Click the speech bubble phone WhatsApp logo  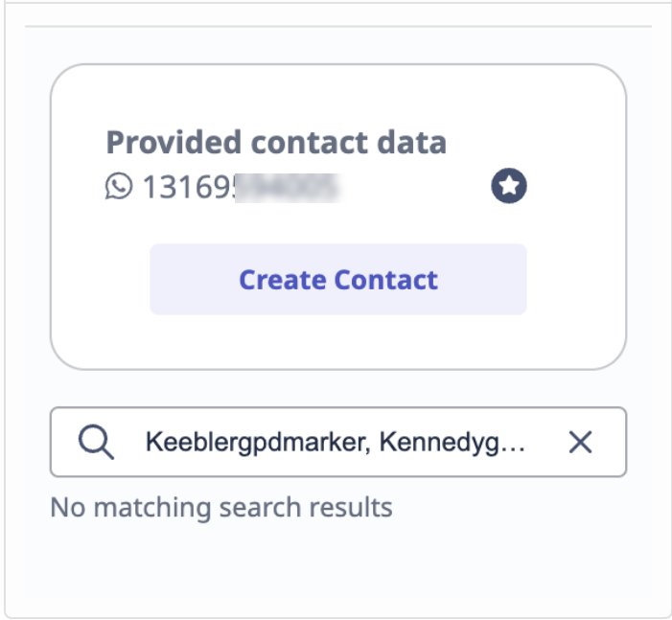[119, 187]
